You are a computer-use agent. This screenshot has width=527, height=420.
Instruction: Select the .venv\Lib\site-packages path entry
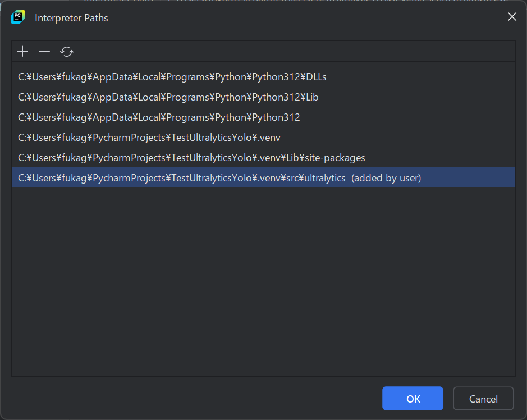[x=264, y=158]
